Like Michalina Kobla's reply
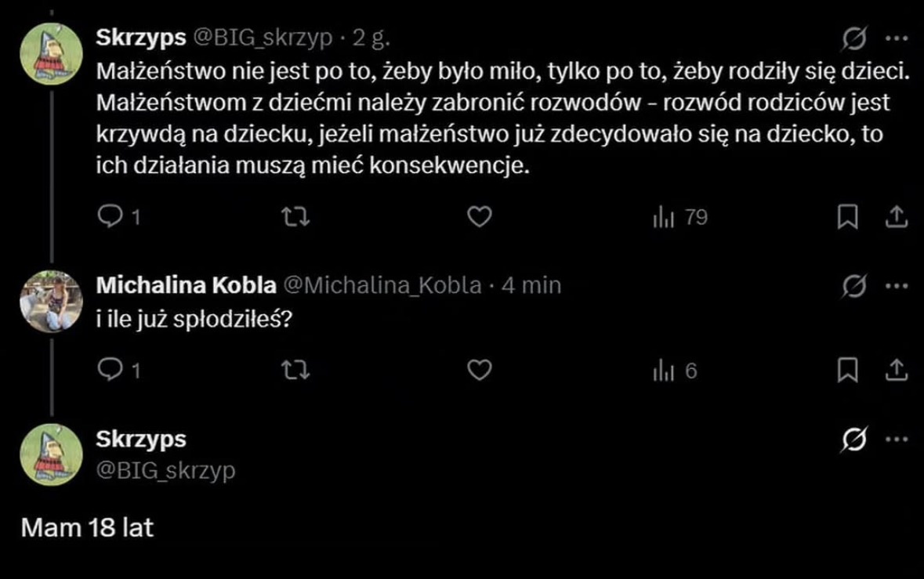This screenshot has height=579, width=924. click(479, 371)
